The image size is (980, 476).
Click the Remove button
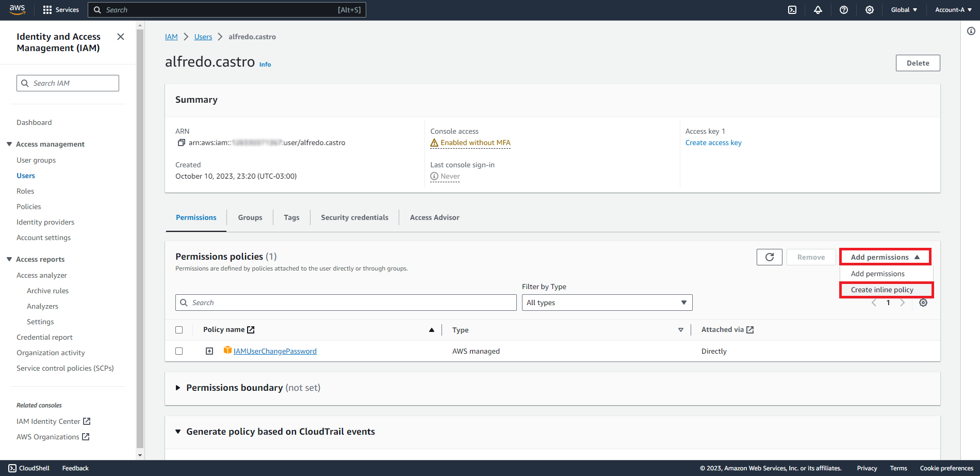pyautogui.click(x=811, y=257)
